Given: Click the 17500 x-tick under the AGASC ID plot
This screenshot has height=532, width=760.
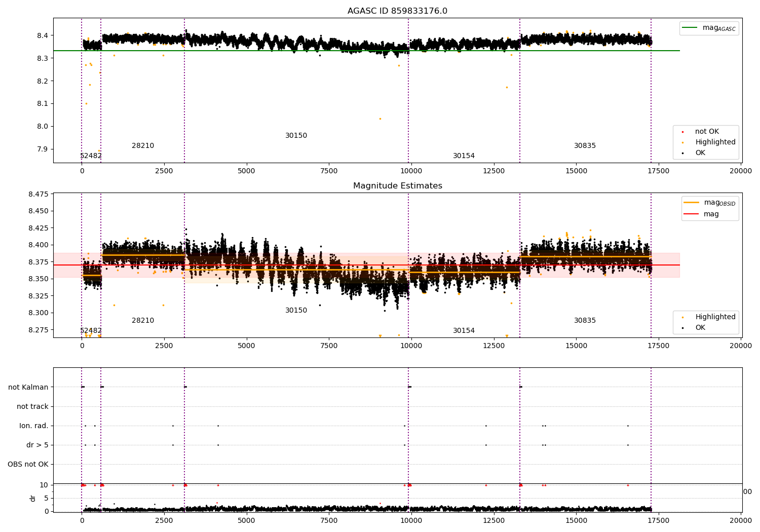Looking at the screenshot, I should [x=659, y=171].
